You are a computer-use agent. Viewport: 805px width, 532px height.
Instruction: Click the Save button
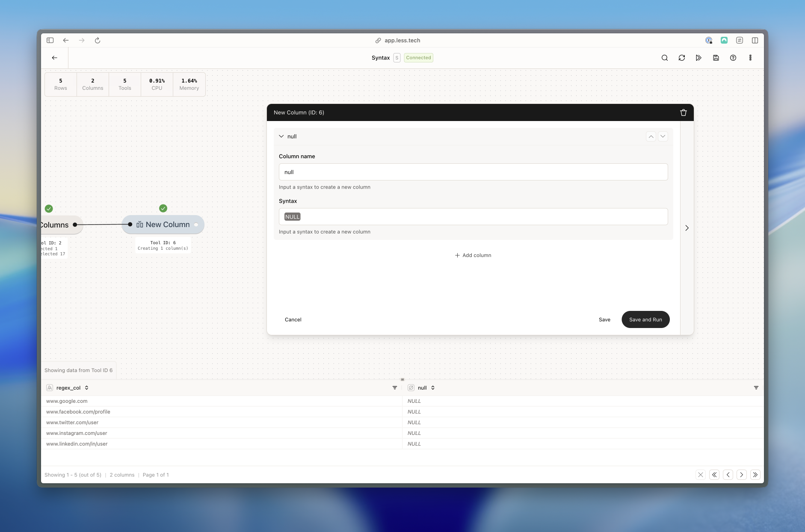604,319
